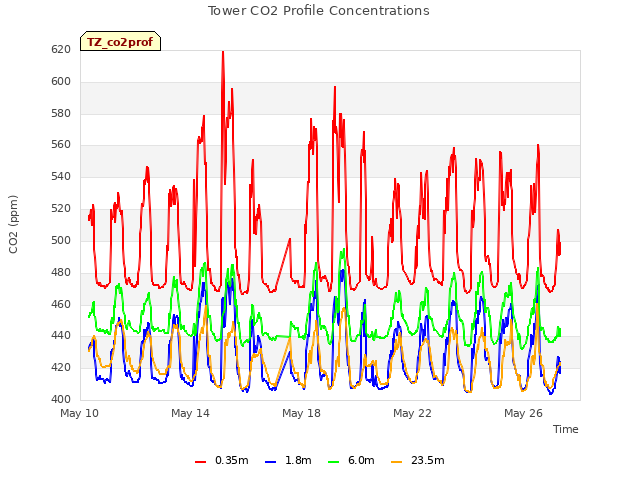Click the May 22 x-axis tick label

(413, 413)
